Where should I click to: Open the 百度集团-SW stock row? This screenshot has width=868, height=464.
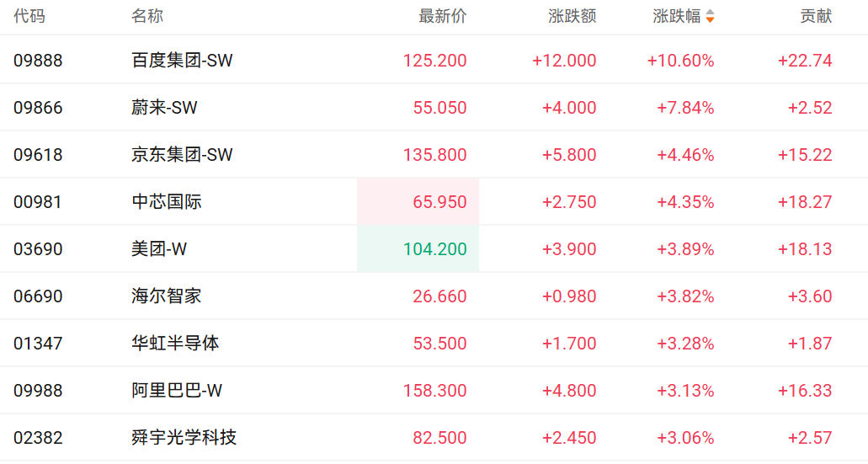[182, 61]
